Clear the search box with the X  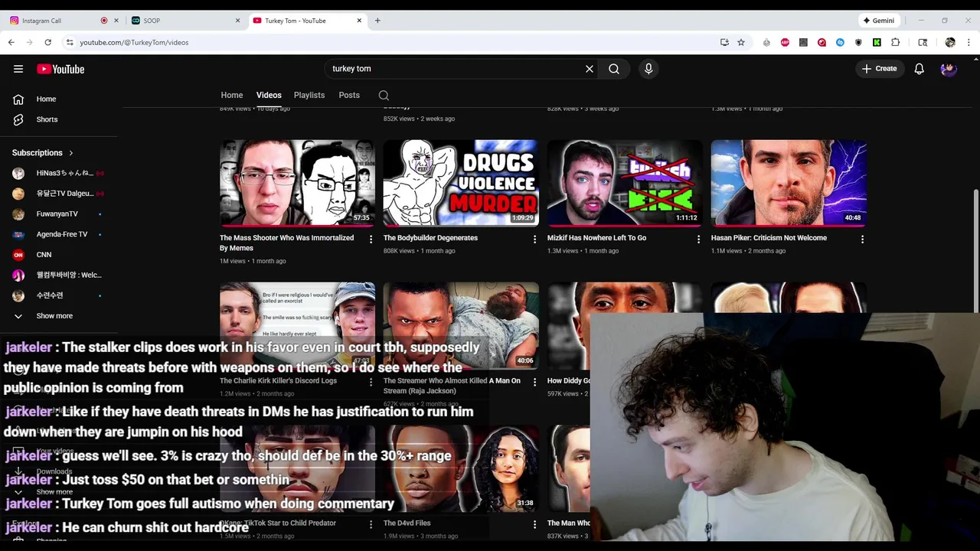click(x=590, y=69)
